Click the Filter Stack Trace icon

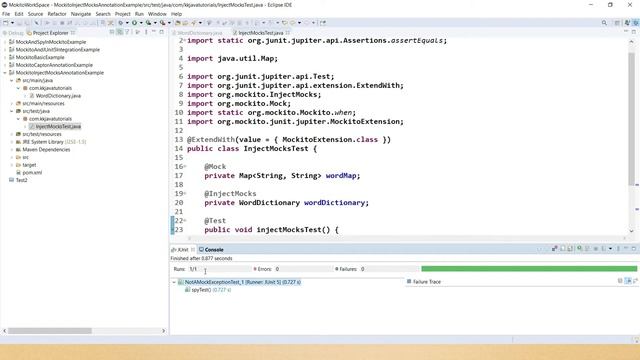tap(628, 281)
